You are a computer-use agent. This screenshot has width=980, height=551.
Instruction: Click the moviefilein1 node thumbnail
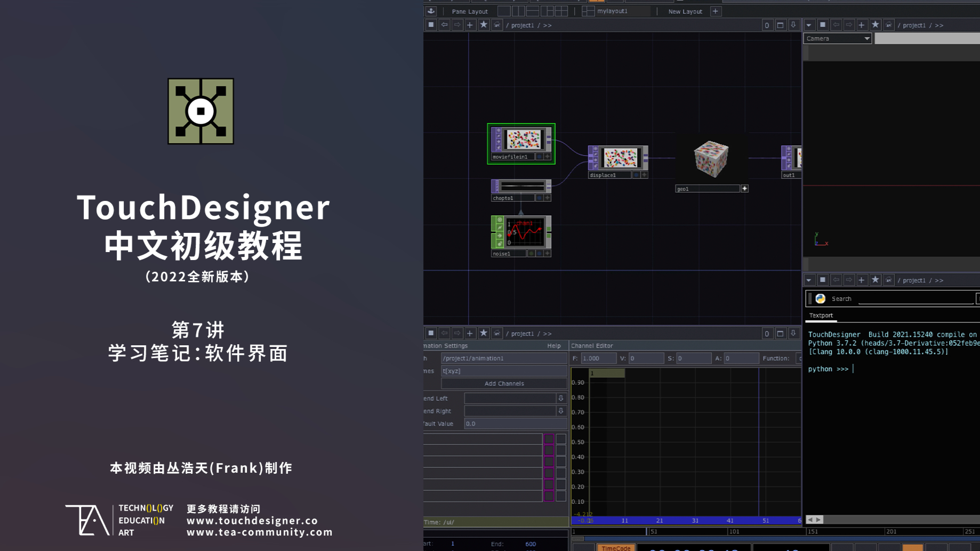coord(524,140)
